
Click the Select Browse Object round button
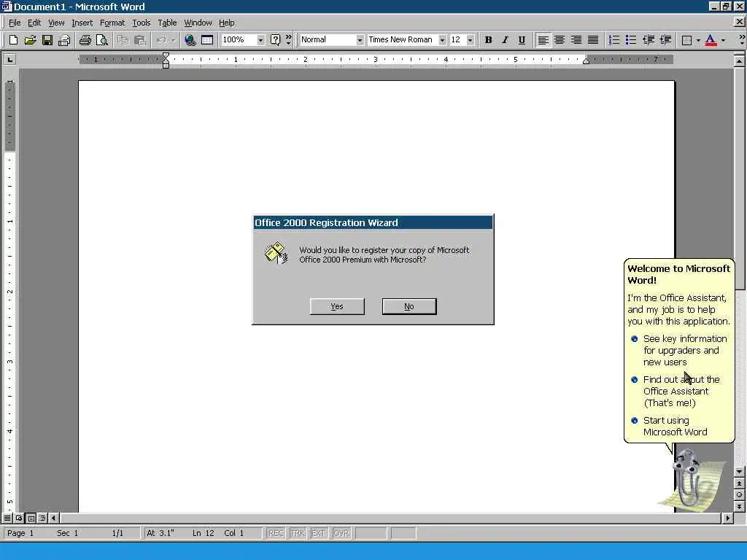(740, 495)
